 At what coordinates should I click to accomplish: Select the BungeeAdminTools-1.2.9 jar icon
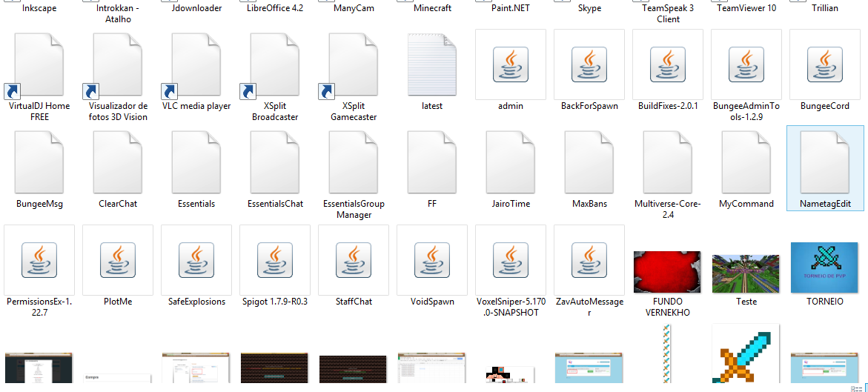coord(746,64)
